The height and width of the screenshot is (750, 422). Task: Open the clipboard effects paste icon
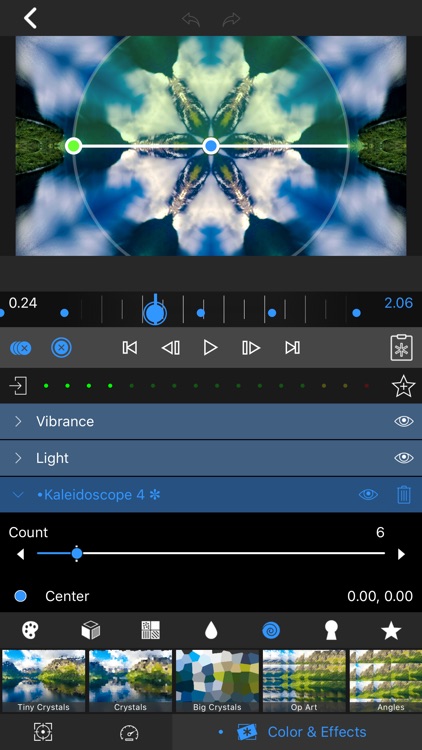[401, 348]
